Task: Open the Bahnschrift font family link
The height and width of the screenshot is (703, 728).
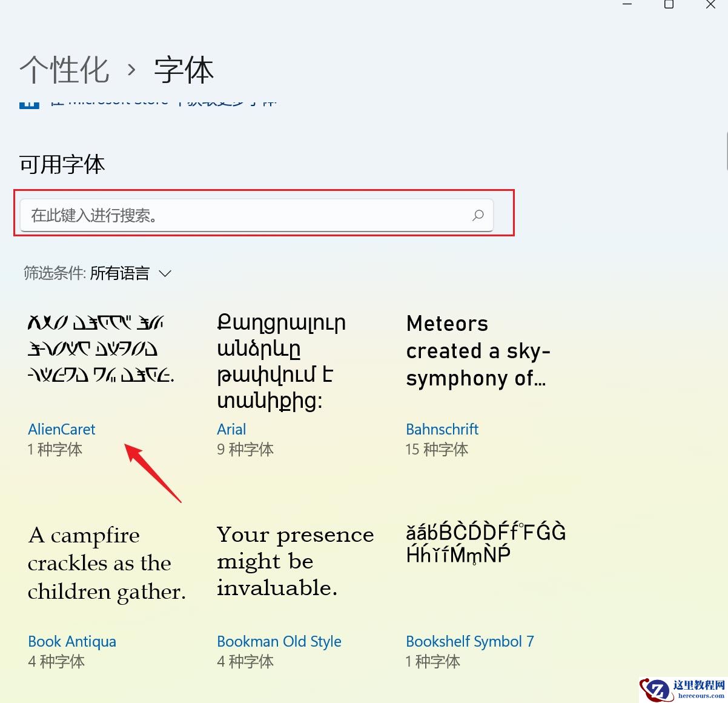Action: (x=442, y=429)
